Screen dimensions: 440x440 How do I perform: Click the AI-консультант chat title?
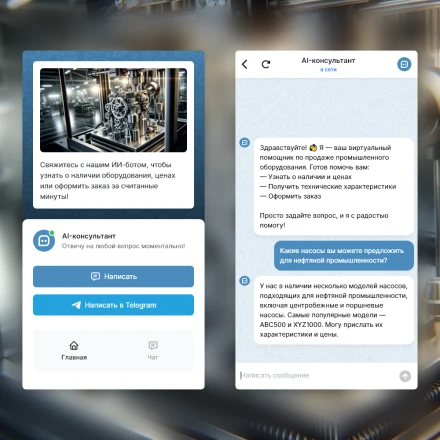point(328,61)
